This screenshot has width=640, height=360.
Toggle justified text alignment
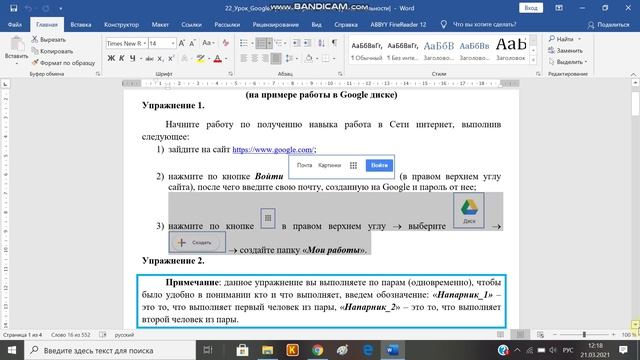276,59
